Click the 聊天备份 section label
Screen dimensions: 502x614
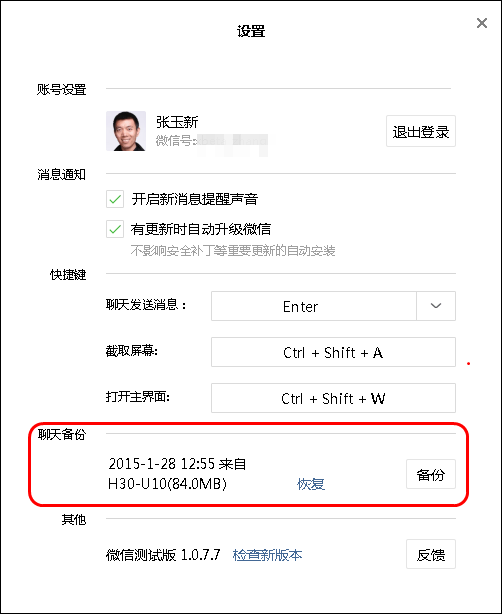(x=62, y=434)
